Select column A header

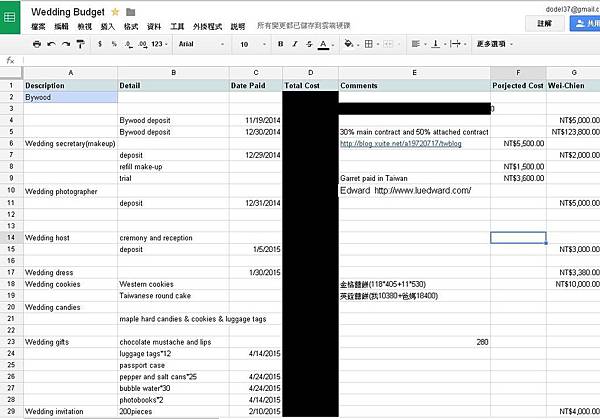[x=70, y=73]
